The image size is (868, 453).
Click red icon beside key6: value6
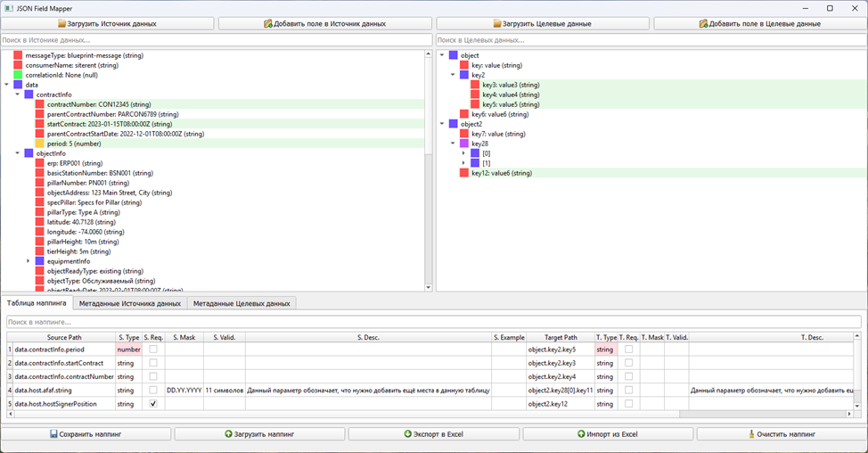tap(464, 114)
